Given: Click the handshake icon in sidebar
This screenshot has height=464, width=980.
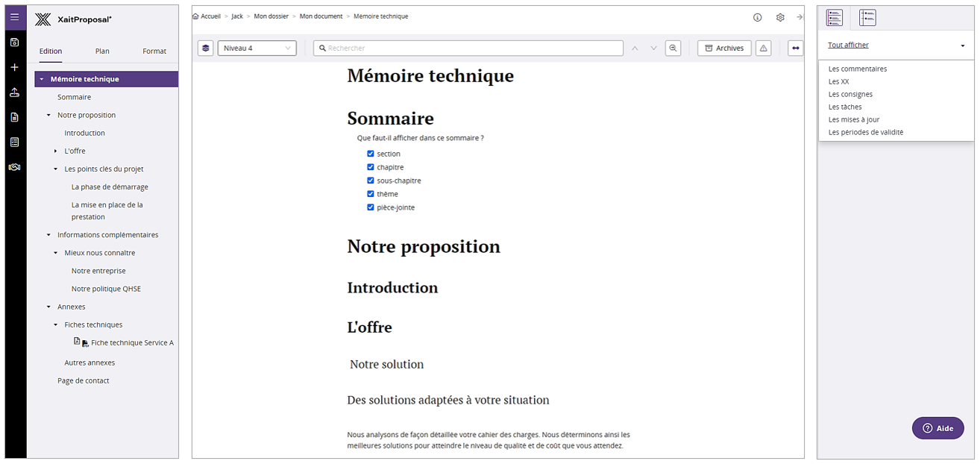Looking at the screenshot, I should tap(15, 167).
